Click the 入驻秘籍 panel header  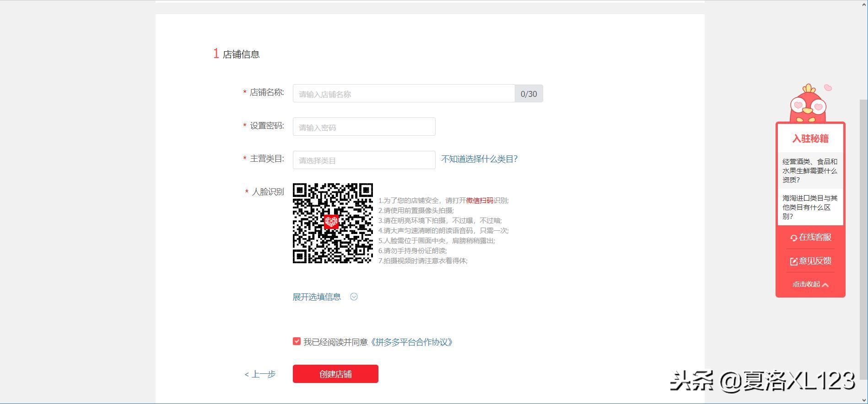click(x=810, y=138)
